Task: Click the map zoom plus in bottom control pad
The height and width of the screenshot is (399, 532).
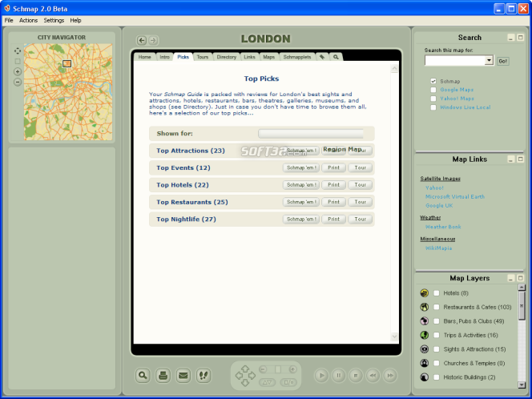Action: (292, 369)
